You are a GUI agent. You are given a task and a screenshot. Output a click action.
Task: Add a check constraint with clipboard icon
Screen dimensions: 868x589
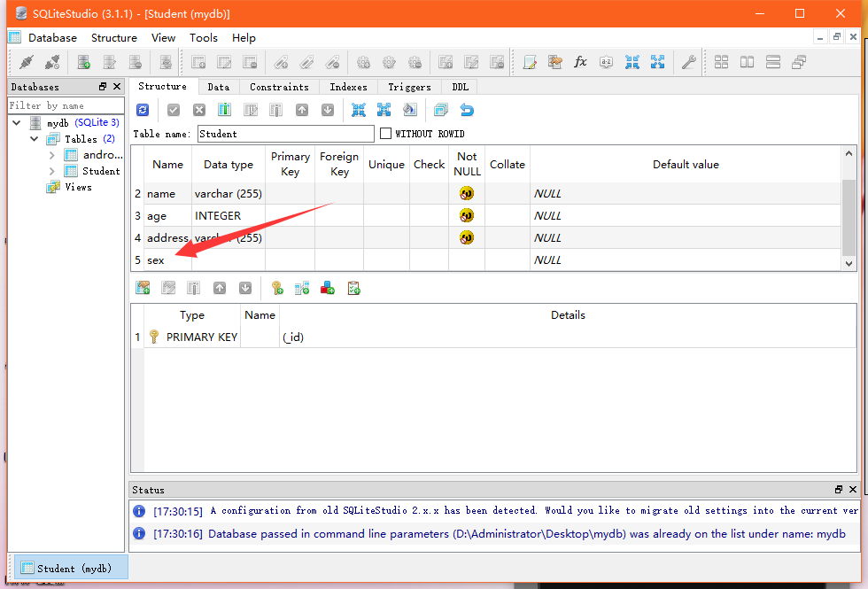tap(353, 288)
